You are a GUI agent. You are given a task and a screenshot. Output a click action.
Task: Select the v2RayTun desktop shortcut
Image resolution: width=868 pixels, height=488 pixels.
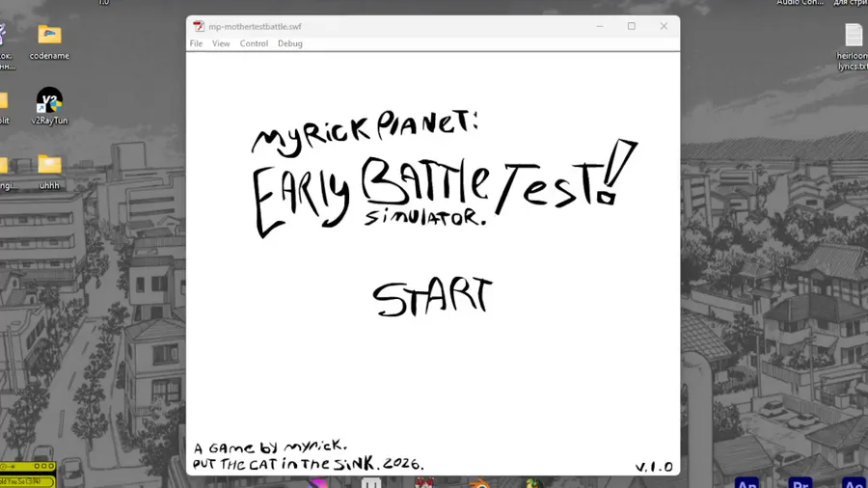click(49, 106)
